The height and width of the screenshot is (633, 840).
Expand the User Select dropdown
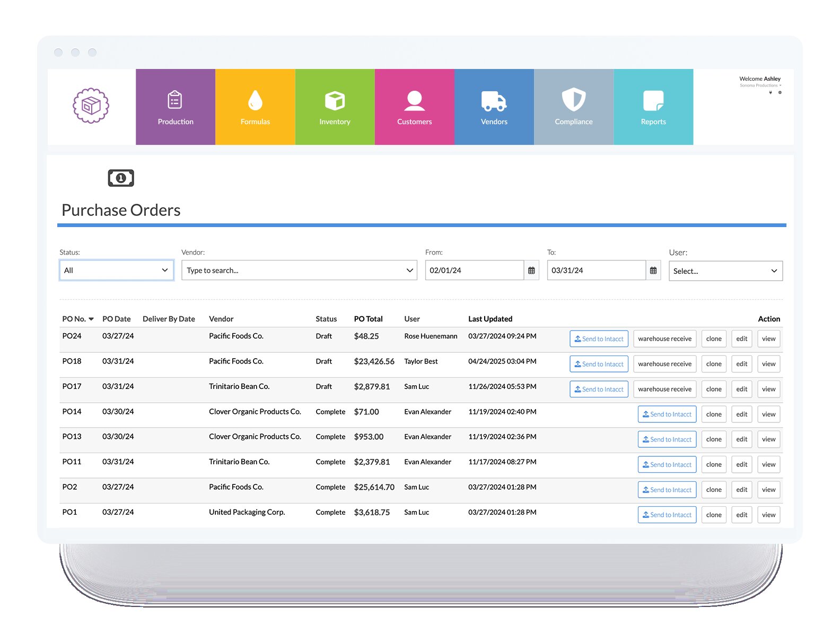(725, 271)
